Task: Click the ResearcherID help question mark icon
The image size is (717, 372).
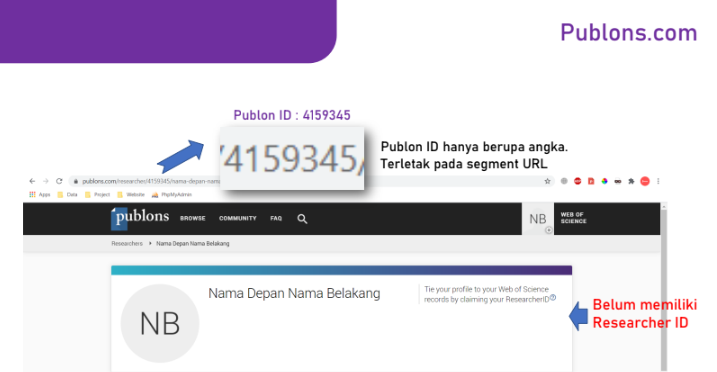Action: (x=553, y=298)
